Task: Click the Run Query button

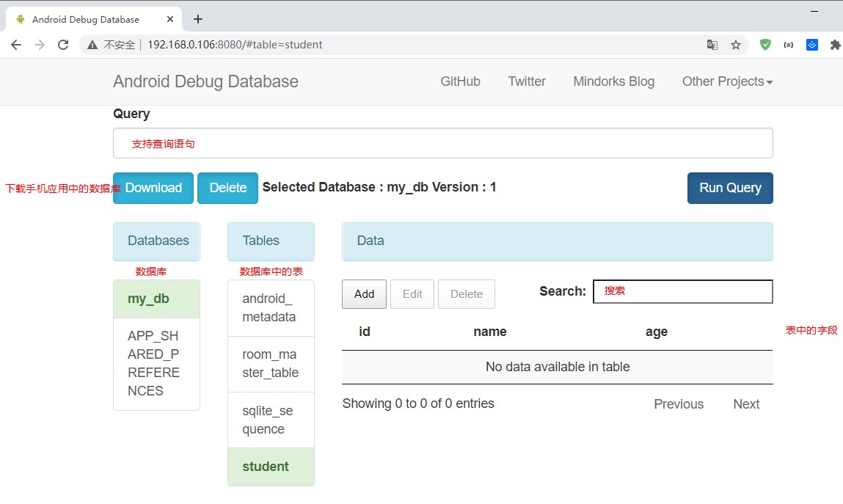Action: (730, 188)
